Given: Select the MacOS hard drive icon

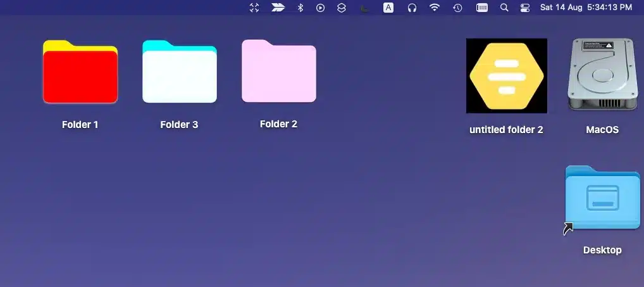Looking at the screenshot, I should tap(602, 74).
